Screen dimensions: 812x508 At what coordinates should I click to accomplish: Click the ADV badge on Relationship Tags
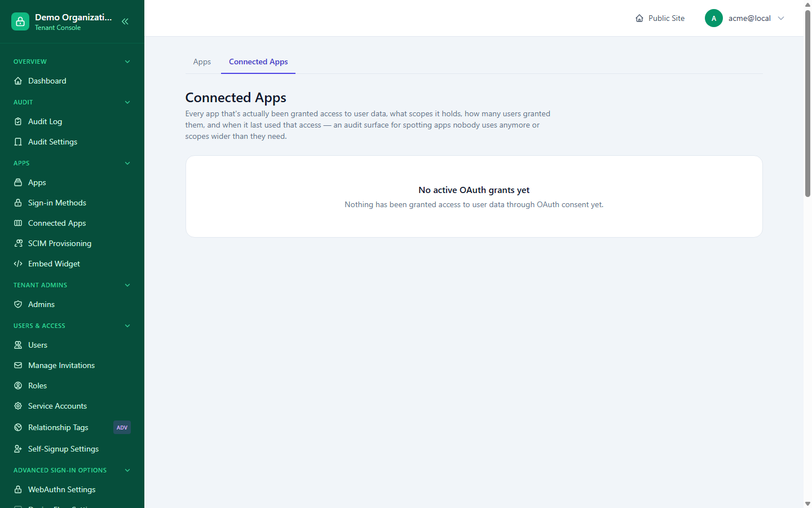[x=122, y=427]
